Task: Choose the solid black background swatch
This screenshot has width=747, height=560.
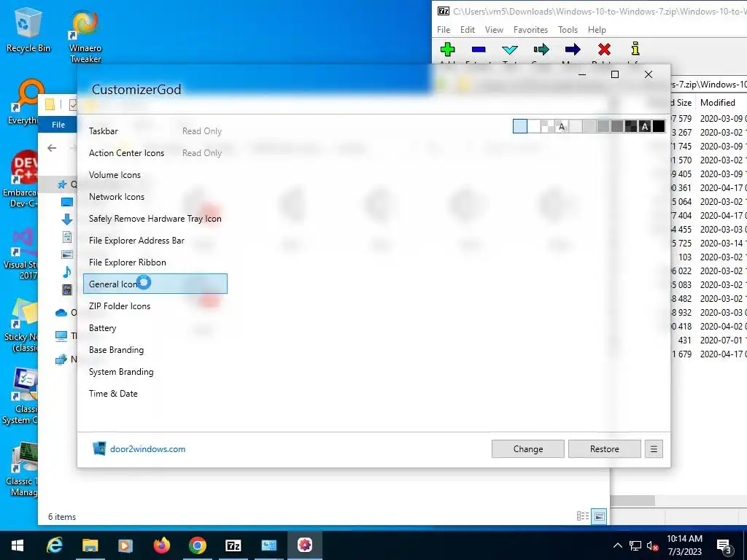Action: pos(659,126)
